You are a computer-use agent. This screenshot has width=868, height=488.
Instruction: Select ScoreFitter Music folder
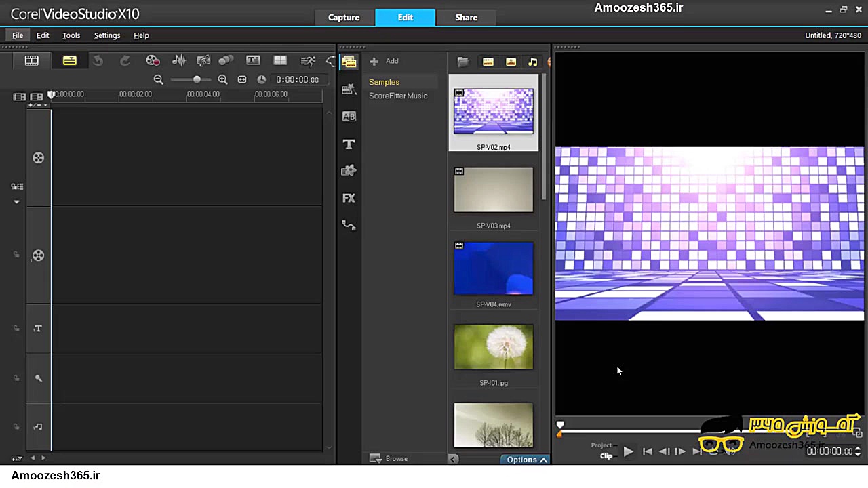pos(398,96)
